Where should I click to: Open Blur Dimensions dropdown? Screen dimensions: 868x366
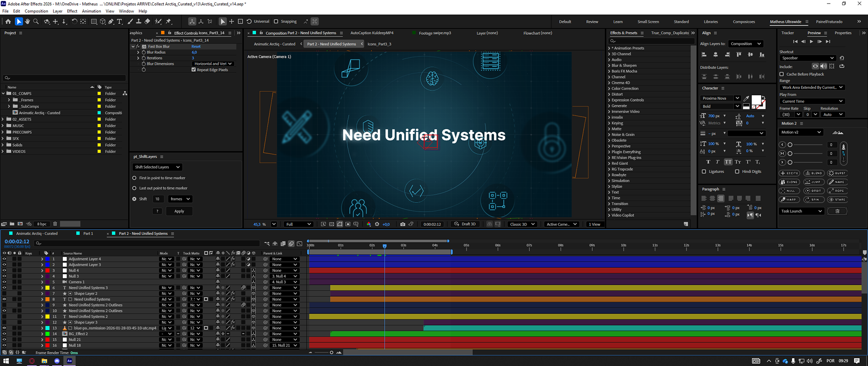213,64
